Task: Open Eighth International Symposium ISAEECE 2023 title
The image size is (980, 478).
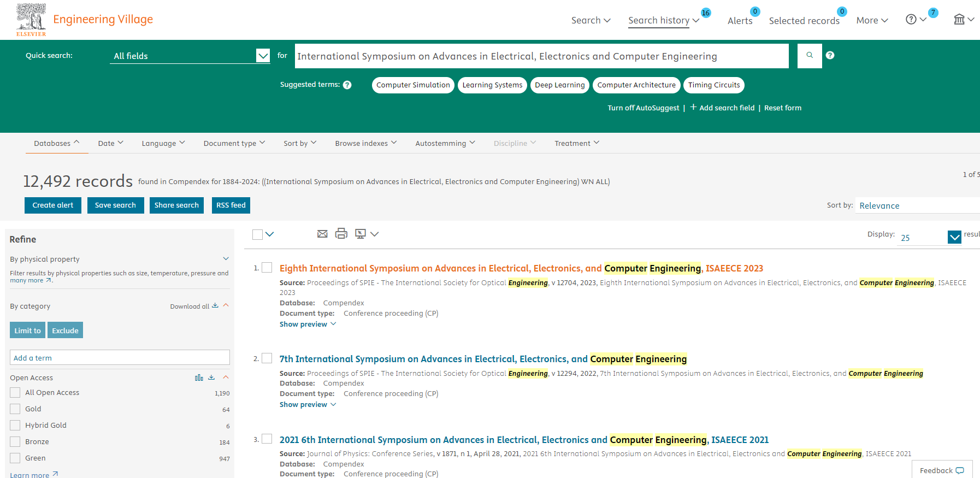Action: point(521,268)
